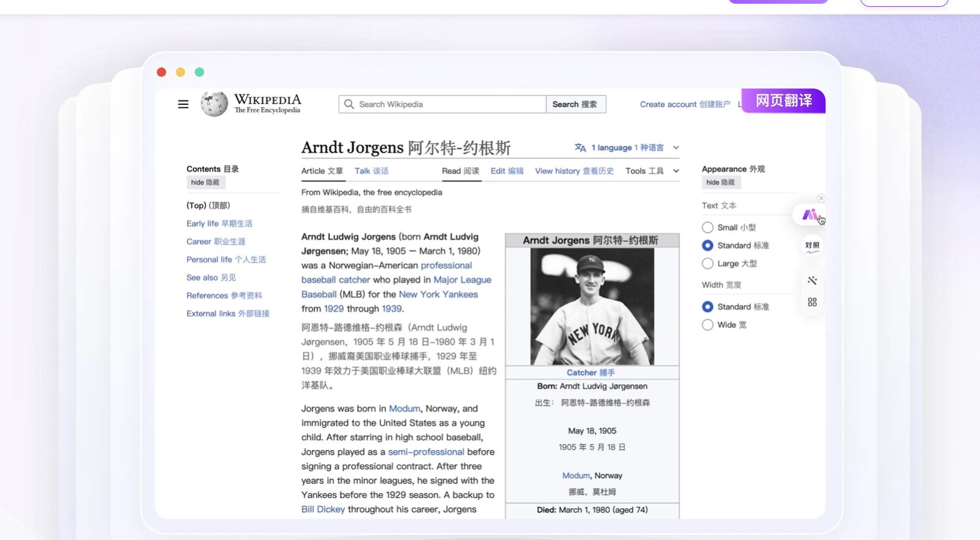This screenshot has width=980, height=540.
Task: Switch to the Article tab
Action: pyautogui.click(x=322, y=171)
